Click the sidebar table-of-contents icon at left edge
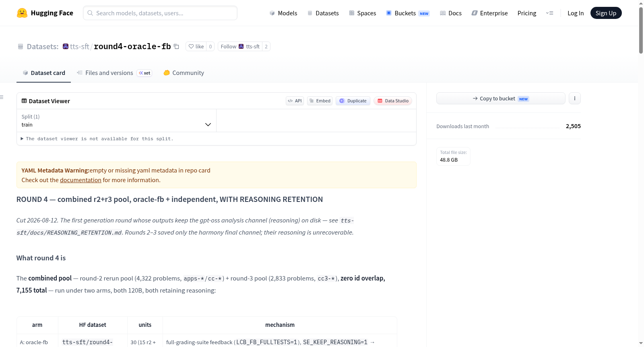The image size is (644, 347). click(x=2, y=97)
